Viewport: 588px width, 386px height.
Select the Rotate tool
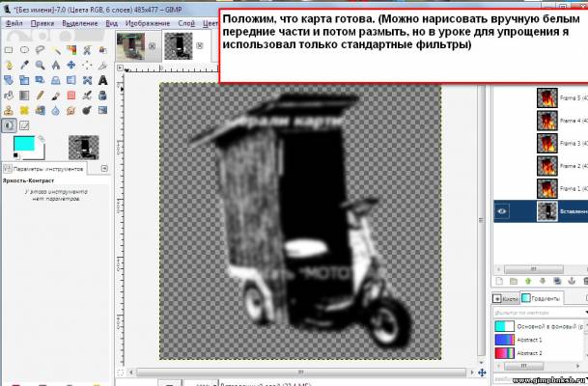pyautogui.click(x=9, y=80)
